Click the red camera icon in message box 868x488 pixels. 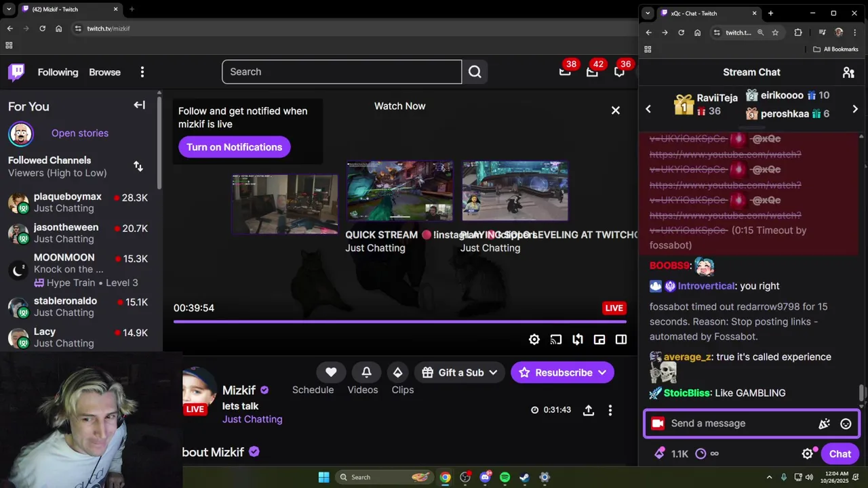(657, 424)
